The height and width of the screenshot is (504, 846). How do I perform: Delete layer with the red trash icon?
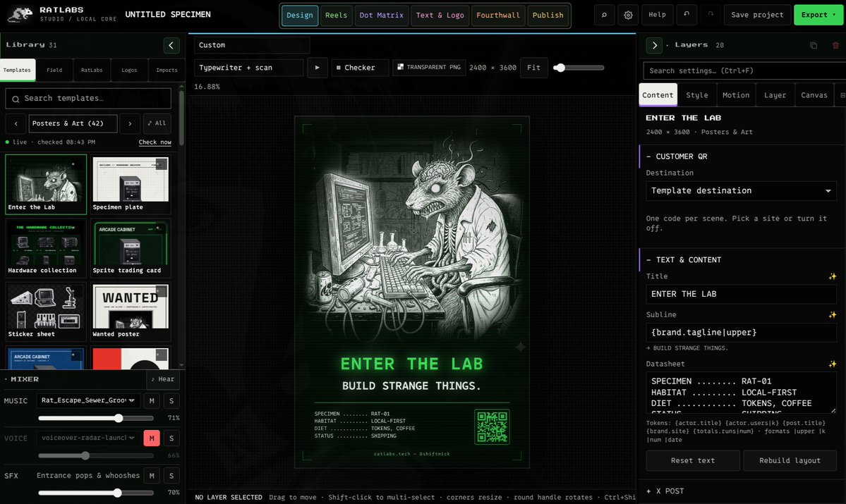(835, 45)
